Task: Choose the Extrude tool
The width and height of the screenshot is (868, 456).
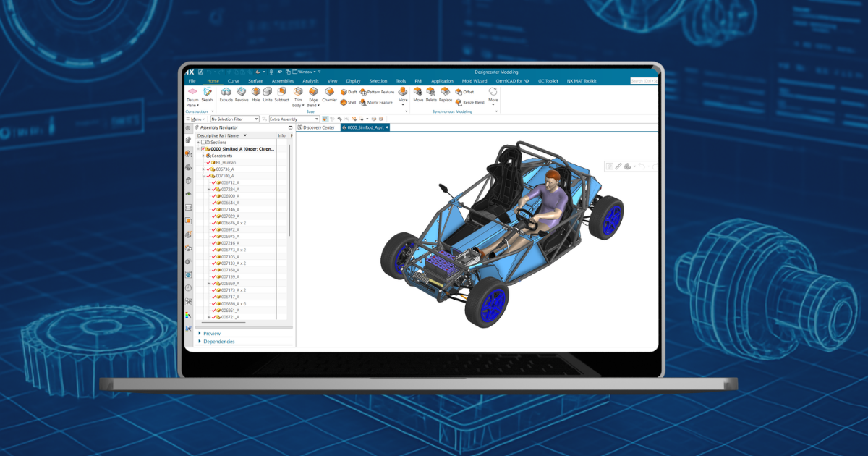Action: point(226,95)
